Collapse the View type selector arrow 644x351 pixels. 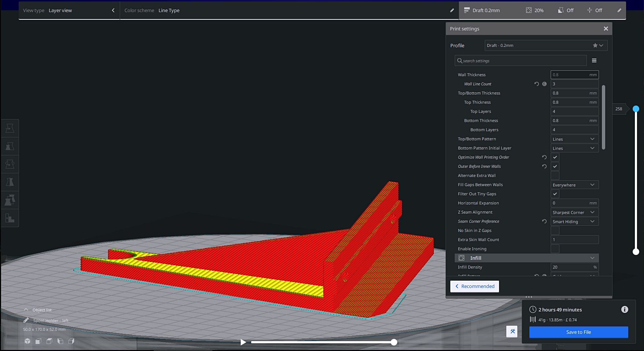click(x=113, y=10)
